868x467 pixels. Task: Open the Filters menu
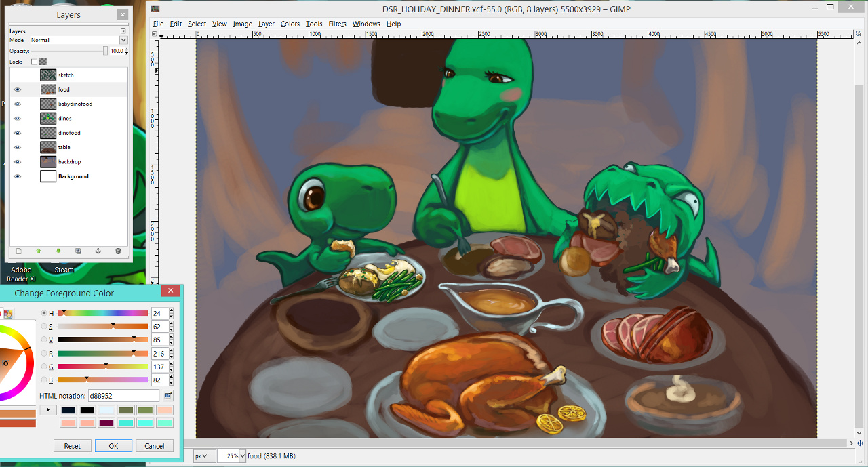point(338,24)
